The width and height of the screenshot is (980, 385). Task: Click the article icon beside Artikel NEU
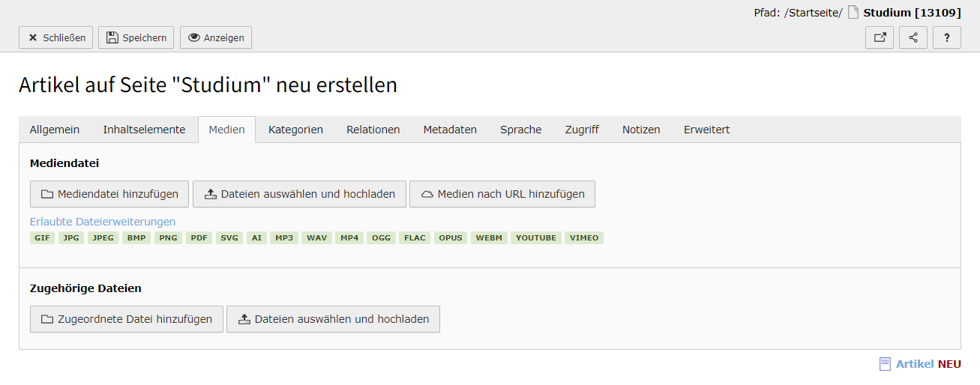pyautogui.click(x=885, y=364)
